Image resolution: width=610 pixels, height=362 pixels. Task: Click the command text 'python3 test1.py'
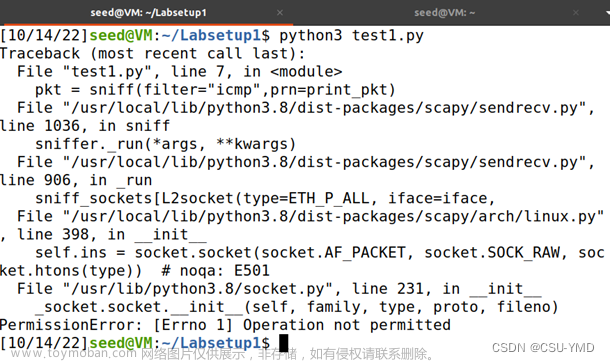coord(351,35)
